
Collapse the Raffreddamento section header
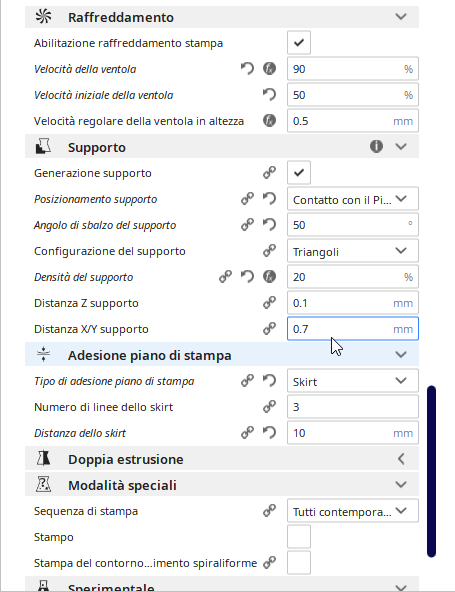[x=222, y=17]
